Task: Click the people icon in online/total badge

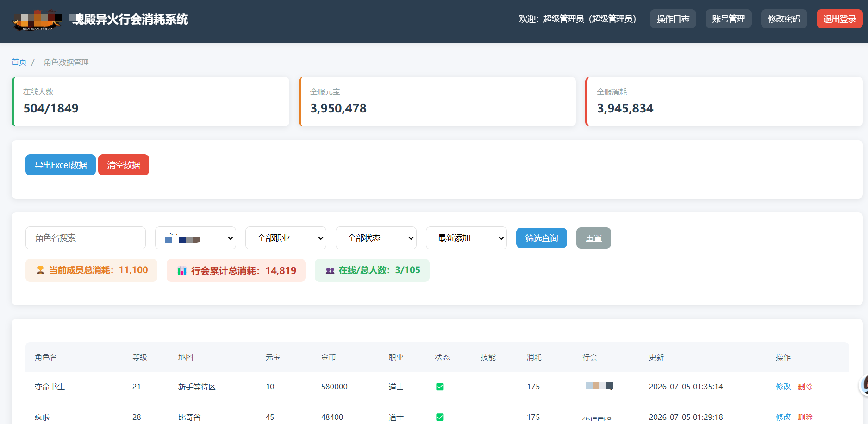Action: pyautogui.click(x=330, y=271)
